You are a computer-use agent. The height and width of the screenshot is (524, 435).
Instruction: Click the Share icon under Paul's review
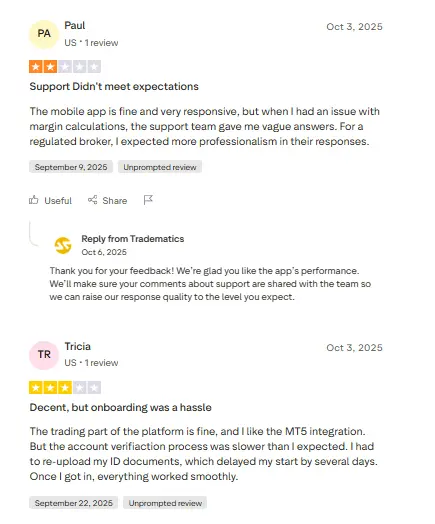click(93, 200)
